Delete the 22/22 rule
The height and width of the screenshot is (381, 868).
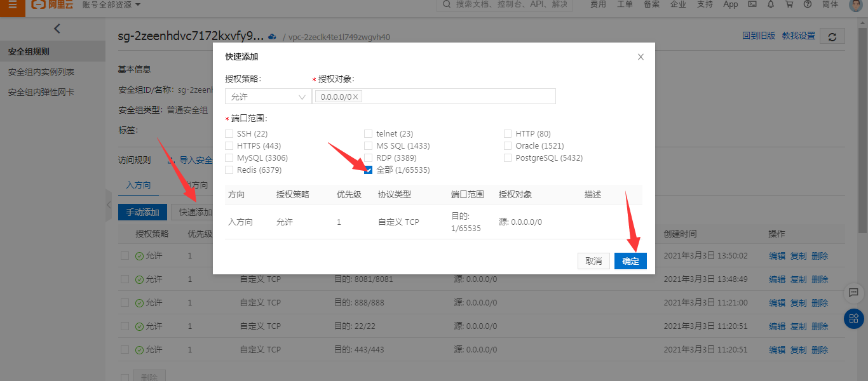(820, 326)
